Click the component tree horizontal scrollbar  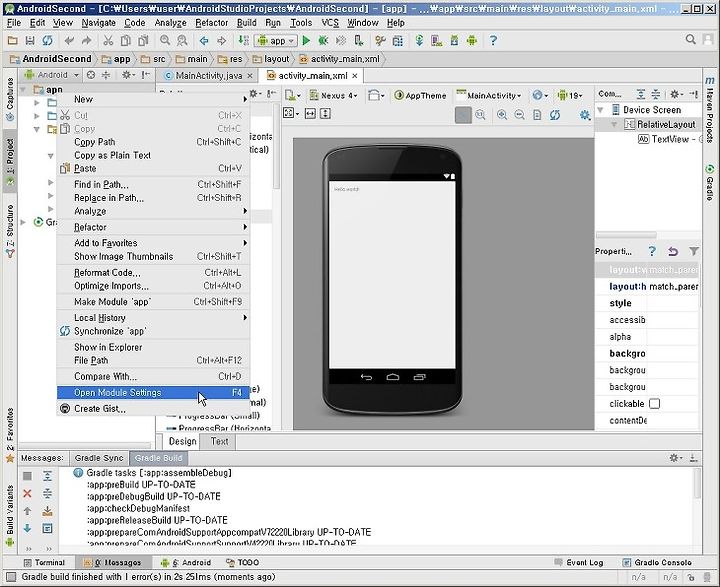point(626,235)
